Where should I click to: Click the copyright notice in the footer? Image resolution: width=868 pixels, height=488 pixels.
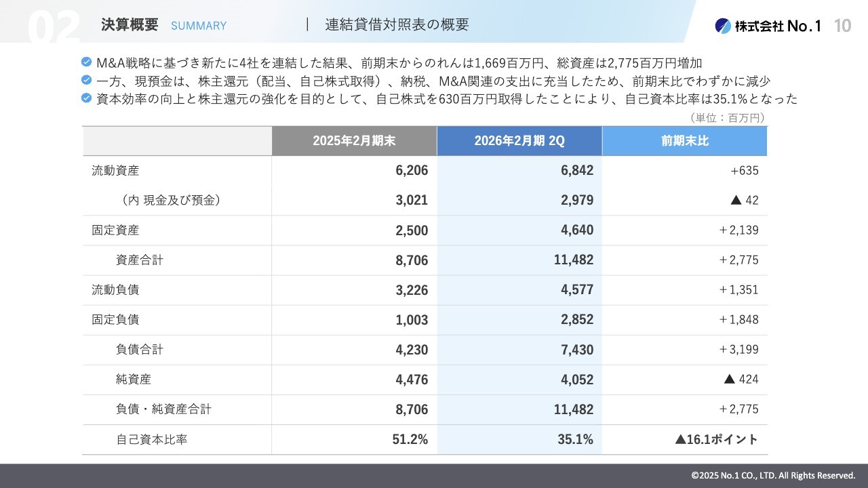tap(773, 476)
